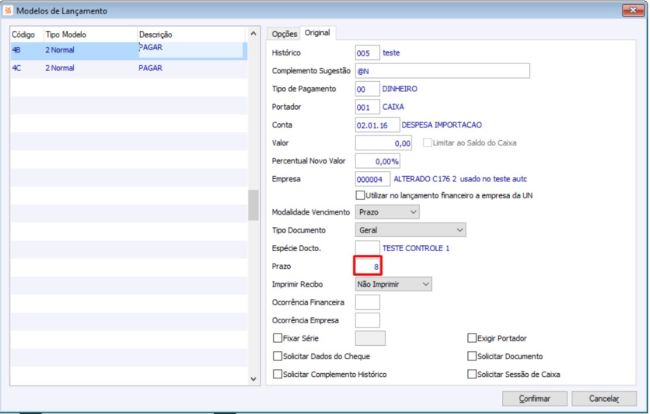The image size is (650, 414).
Task: Select row with code 4C
Action: pos(129,68)
